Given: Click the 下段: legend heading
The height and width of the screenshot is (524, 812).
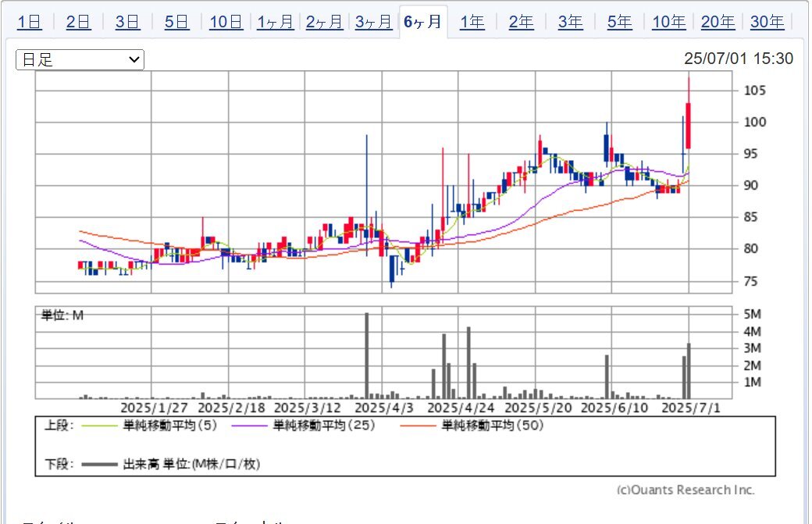Looking at the screenshot, I should pos(59,464).
